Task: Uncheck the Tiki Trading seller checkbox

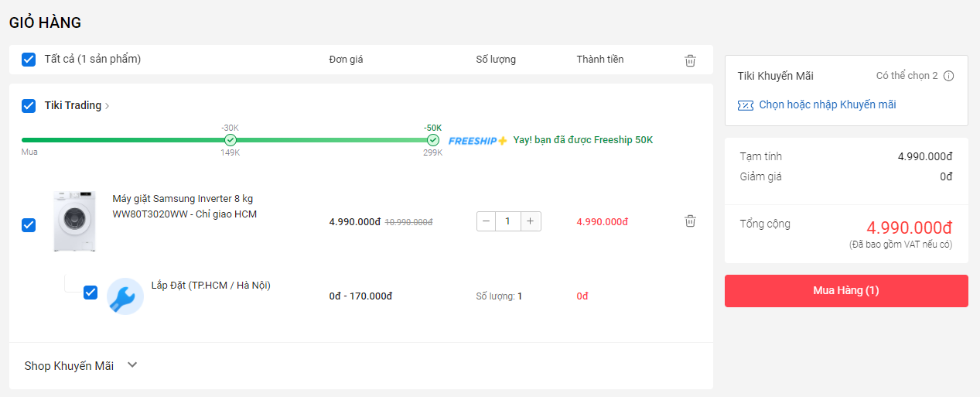Action: pos(29,106)
